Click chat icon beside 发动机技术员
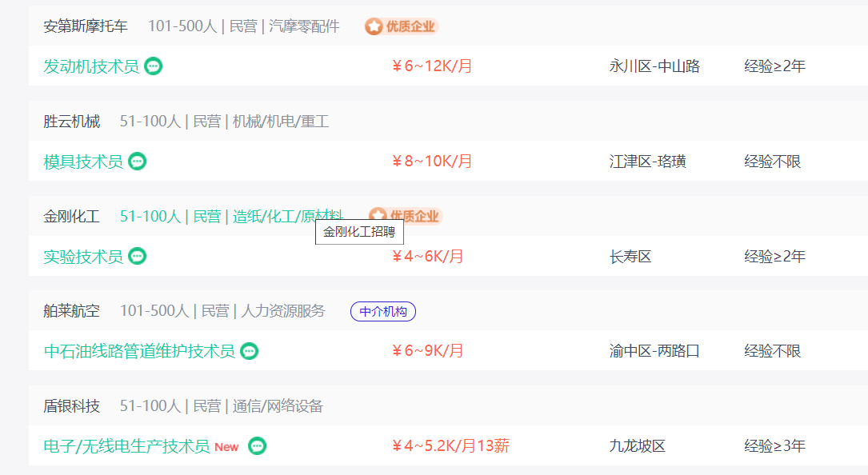Viewport: 868px width, 475px height. click(x=154, y=66)
